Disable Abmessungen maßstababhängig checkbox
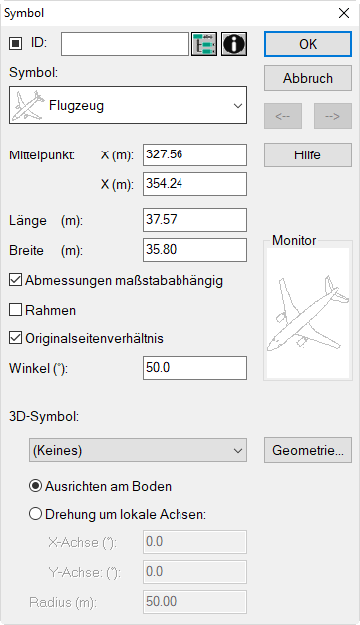 [x=16, y=280]
